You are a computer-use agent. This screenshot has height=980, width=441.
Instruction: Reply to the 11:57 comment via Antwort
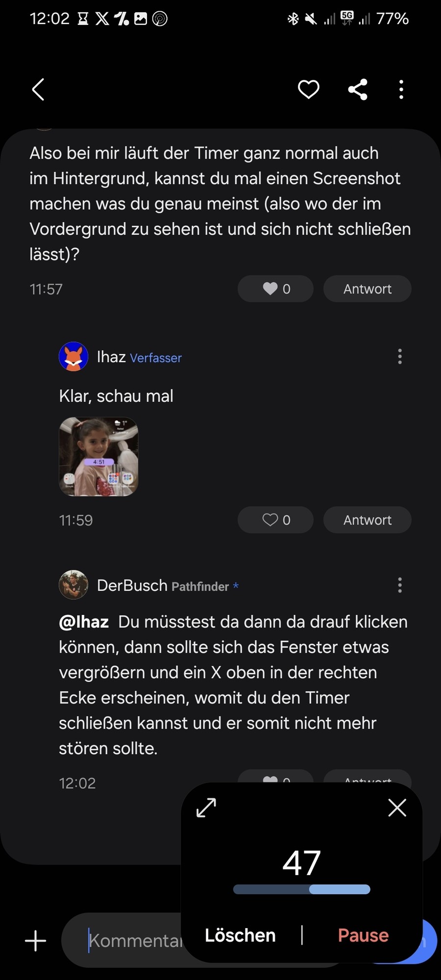point(367,289)
